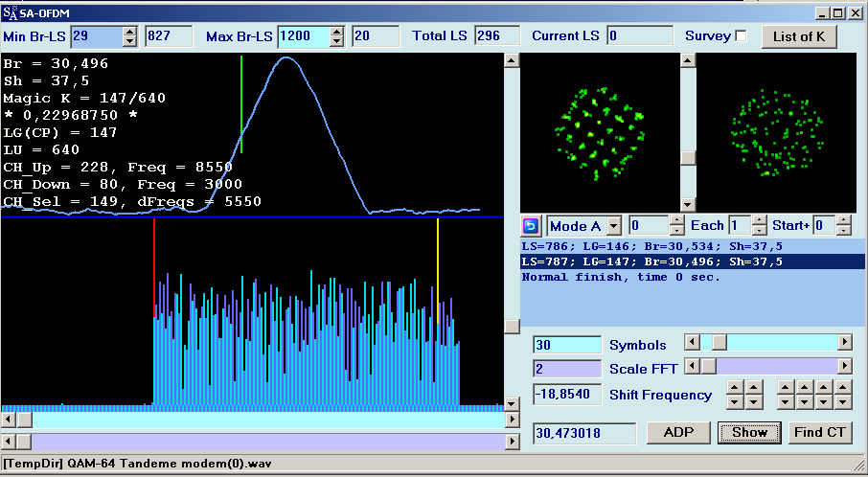Click Scale FFT slider right arrow
The height and width of the screenshot is (477, 868).
point(844,366)
